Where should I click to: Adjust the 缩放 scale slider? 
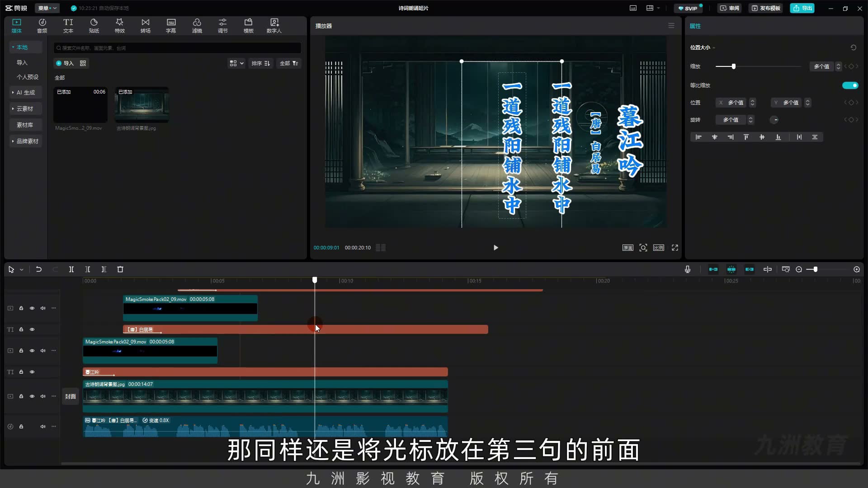click(734, 66)
